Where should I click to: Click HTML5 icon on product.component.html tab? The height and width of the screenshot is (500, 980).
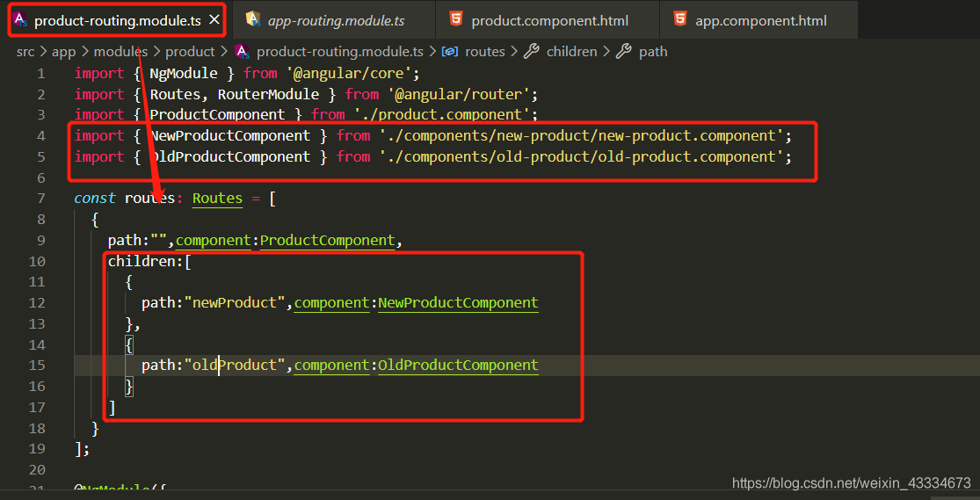point(456,19)
